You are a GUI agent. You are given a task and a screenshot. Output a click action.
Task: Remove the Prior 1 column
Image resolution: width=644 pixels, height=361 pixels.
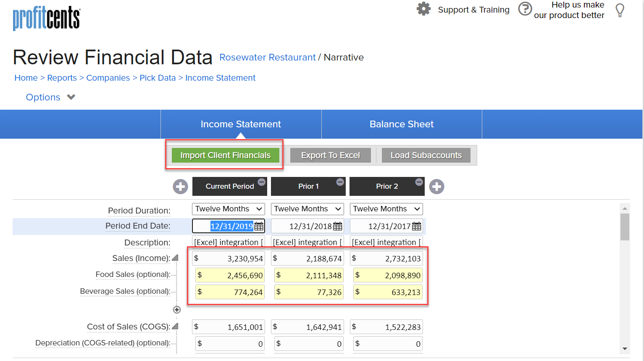pyautogui.click(x=340, y=182)
